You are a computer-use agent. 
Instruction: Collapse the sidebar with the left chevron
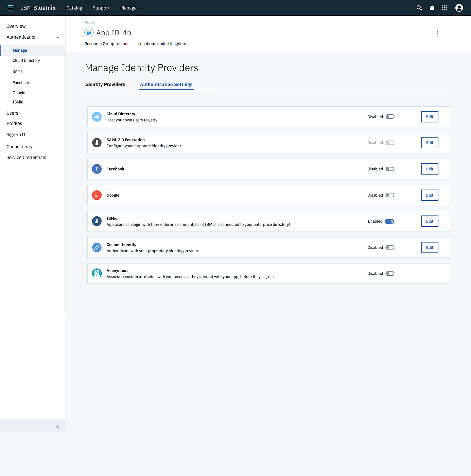click(x=58, y=427)
